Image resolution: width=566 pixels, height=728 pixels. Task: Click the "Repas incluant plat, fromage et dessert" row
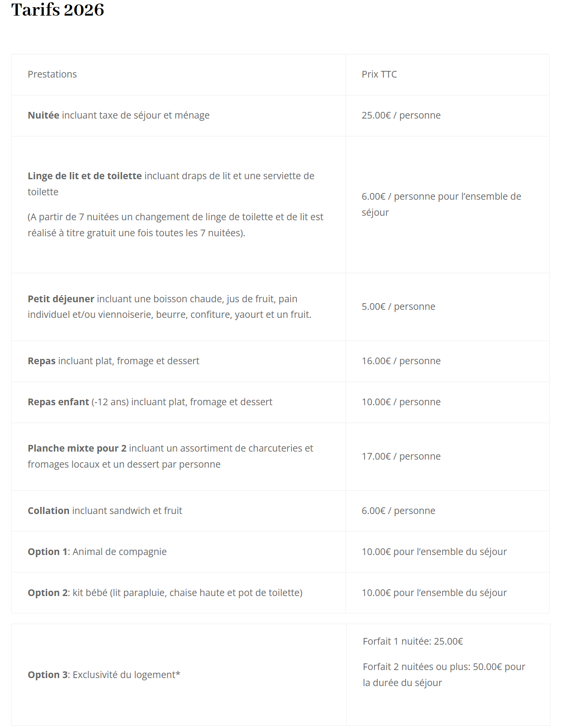pos(113,361)
